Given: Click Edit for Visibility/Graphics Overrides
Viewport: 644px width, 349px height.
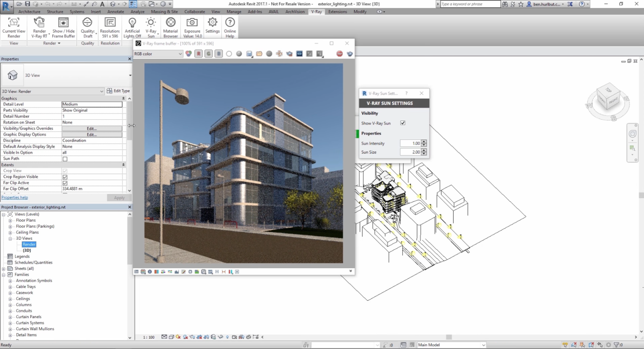Looking at the screenshot, I should tap(92, 129).
